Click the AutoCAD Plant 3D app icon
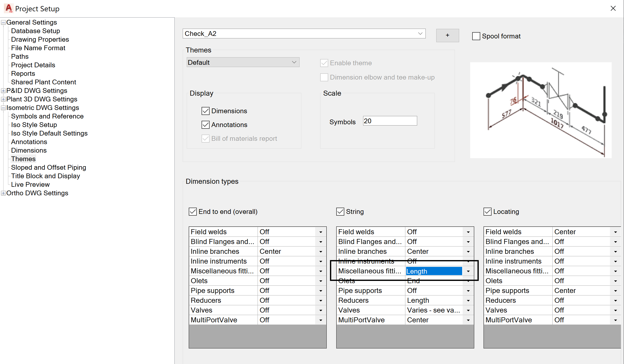 (x=9, y=8)
